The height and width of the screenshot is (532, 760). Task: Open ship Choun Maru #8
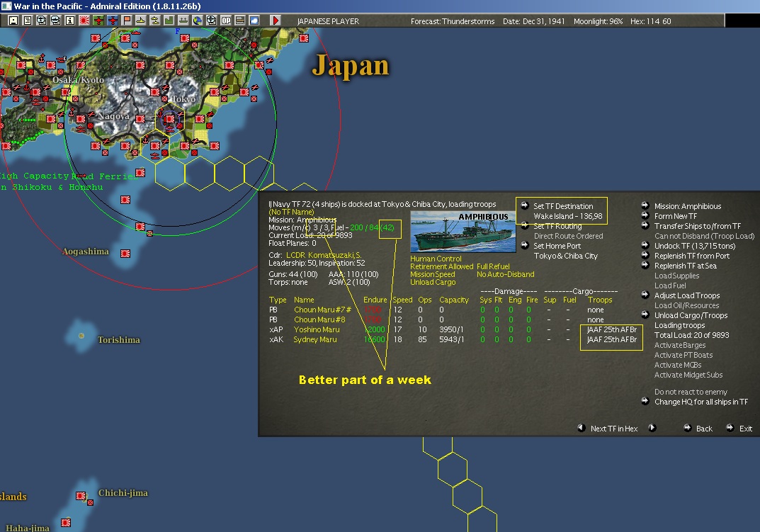click(319, 319)
